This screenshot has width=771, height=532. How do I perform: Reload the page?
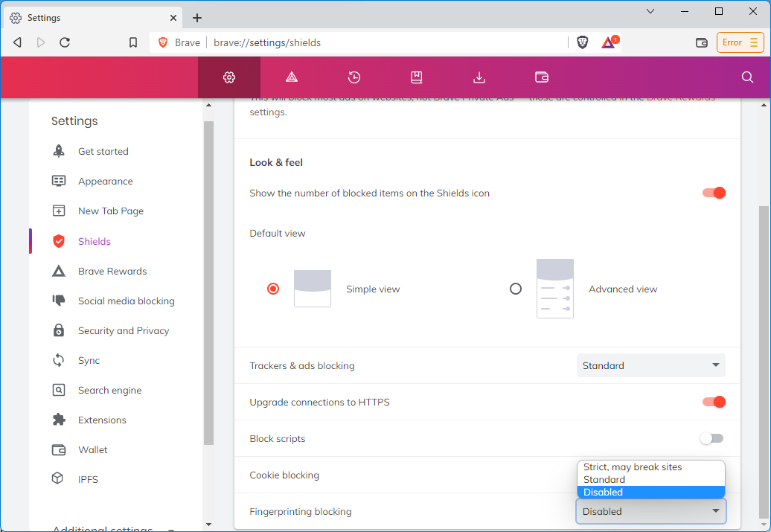65,42
